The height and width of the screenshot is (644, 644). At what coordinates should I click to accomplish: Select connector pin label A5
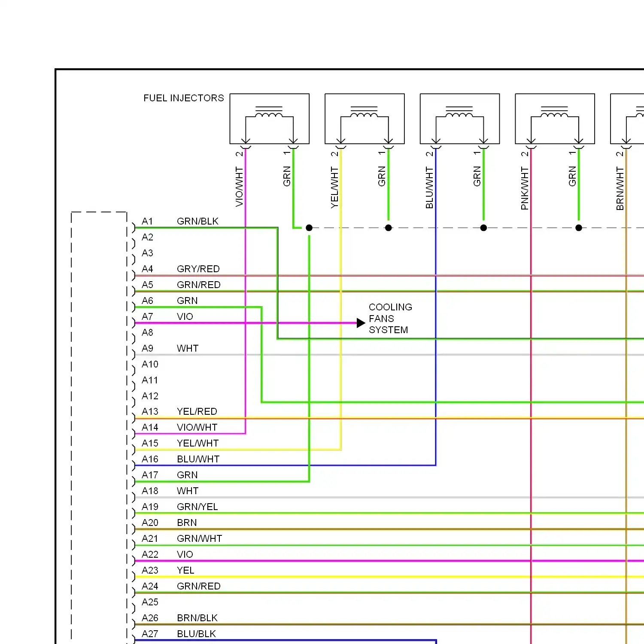(147, 285)
